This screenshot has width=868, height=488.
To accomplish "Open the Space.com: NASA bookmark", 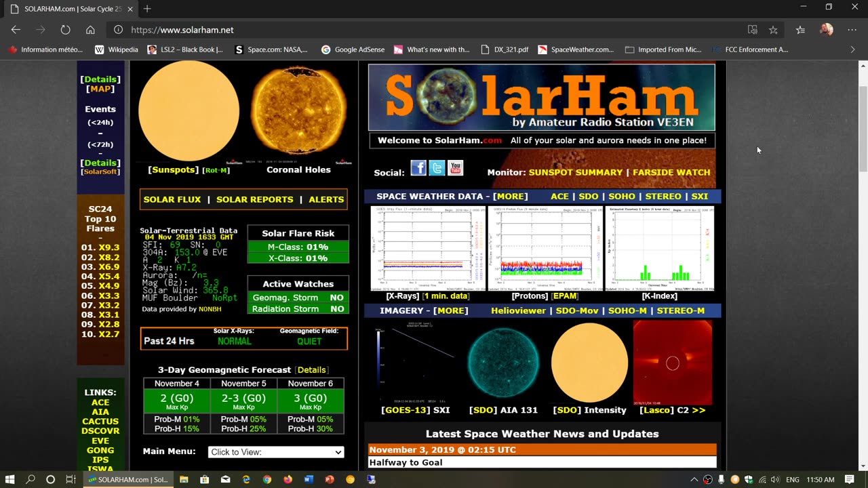I will tap(271, 49).
